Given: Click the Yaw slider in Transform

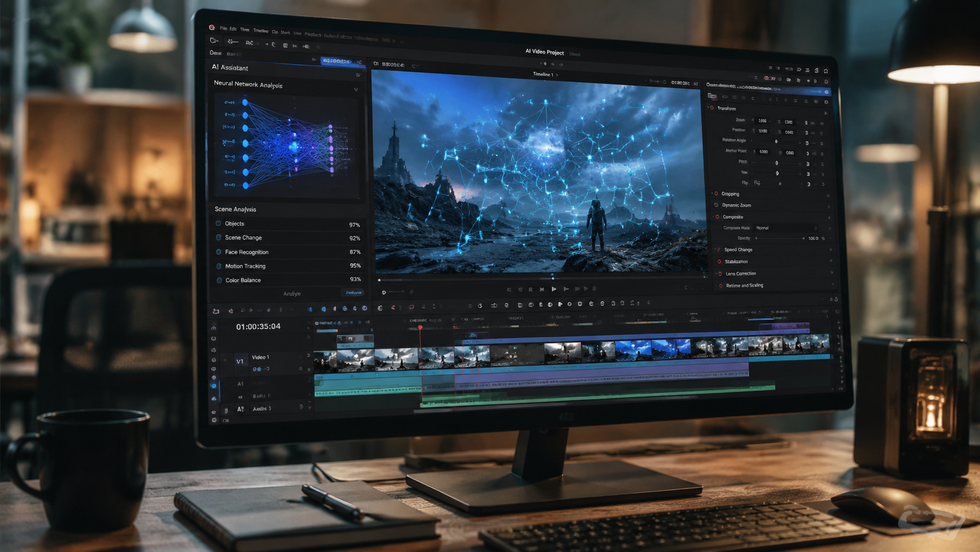Looking at the screenshot, I should 778,174.
